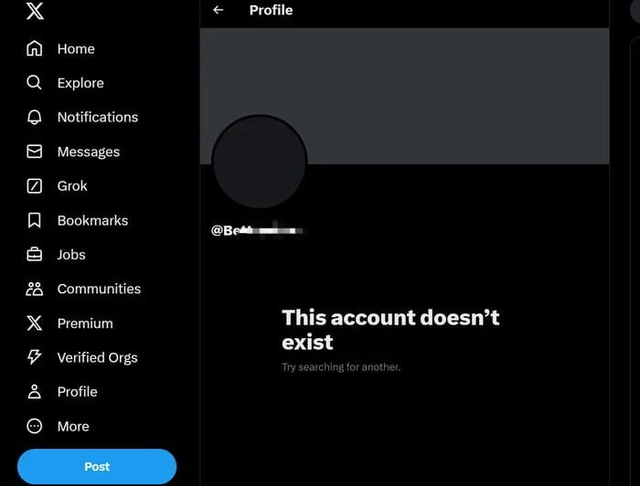This screenshot has height=486, width=640.
Task: Select the Profile sidebar menu item
Action: pos(62,392)
